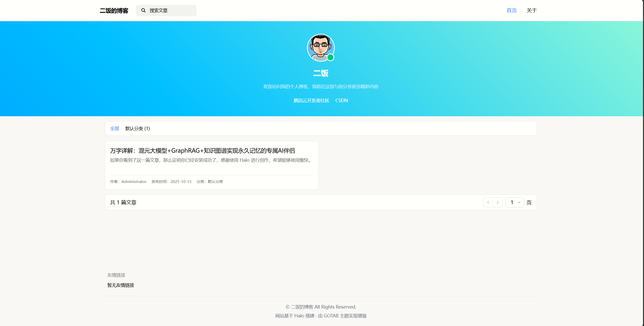
Task: Click the 分类 默认分类 label on article card
Action: [x=210, y=181]
